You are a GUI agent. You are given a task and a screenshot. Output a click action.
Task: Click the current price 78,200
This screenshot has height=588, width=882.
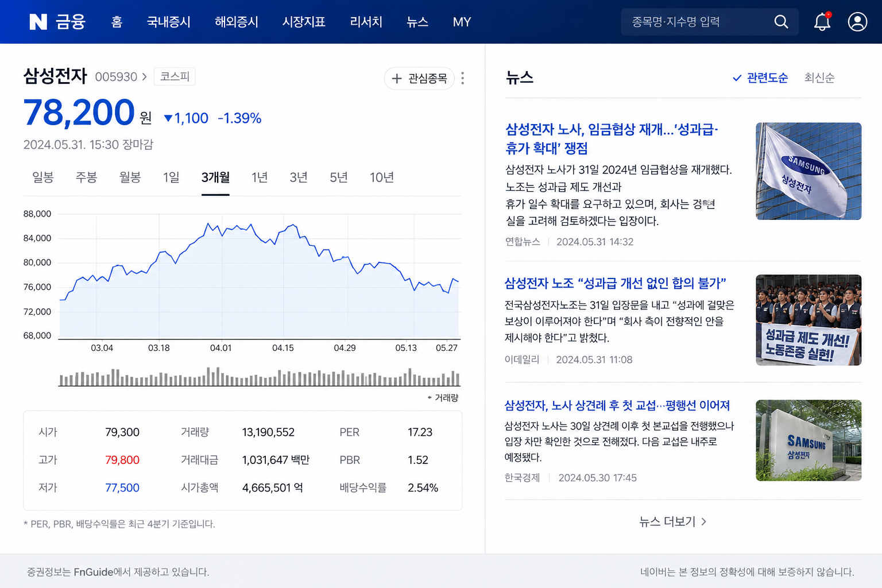click(x=79, y=112)
